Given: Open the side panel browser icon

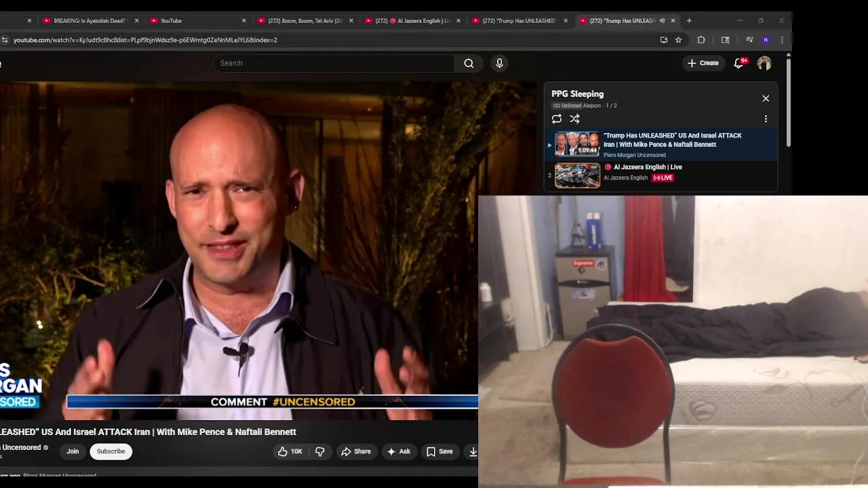Looking at the screenshot, I should (725, 40).
